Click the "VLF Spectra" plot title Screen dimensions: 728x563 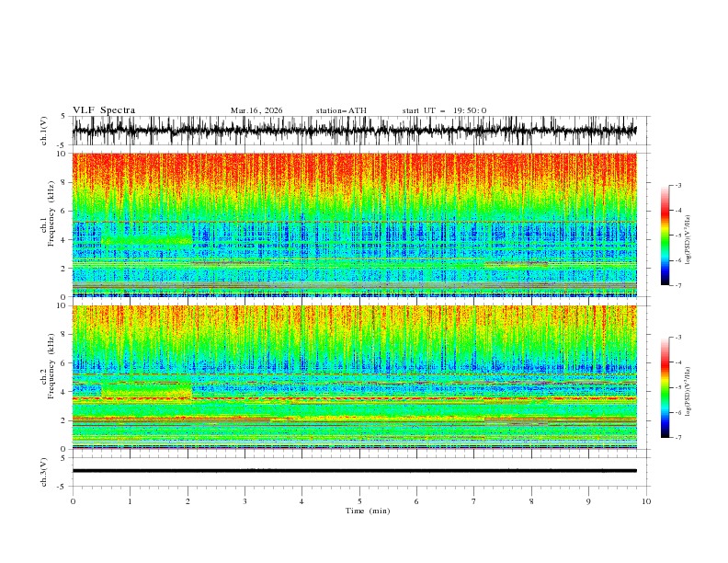point(104,110)
